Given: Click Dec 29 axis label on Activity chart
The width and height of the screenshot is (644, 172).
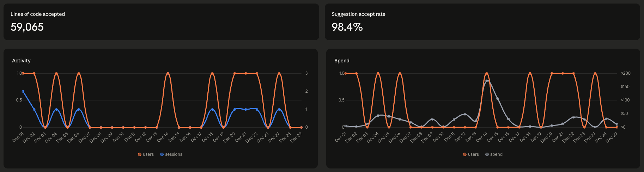Looking at the screenshot, I should point(296,137).
